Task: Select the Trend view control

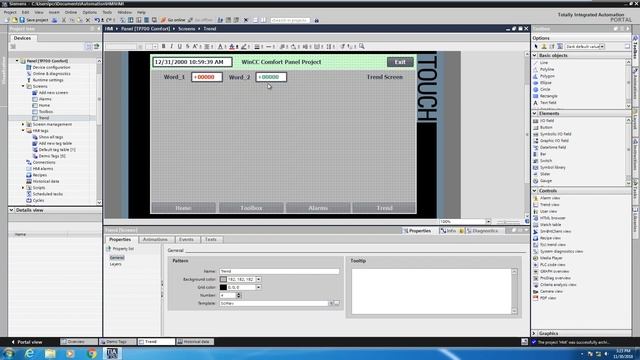Action: [549, 204]
